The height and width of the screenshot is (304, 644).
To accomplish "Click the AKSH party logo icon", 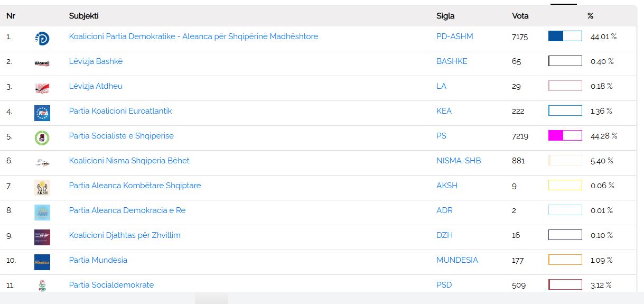I will click(x=42, y=187).
